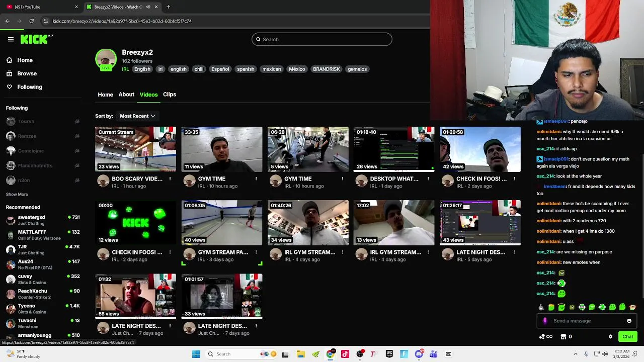
Task: Open CapCut from the taskbar
Action: click(x=448, y=354)
